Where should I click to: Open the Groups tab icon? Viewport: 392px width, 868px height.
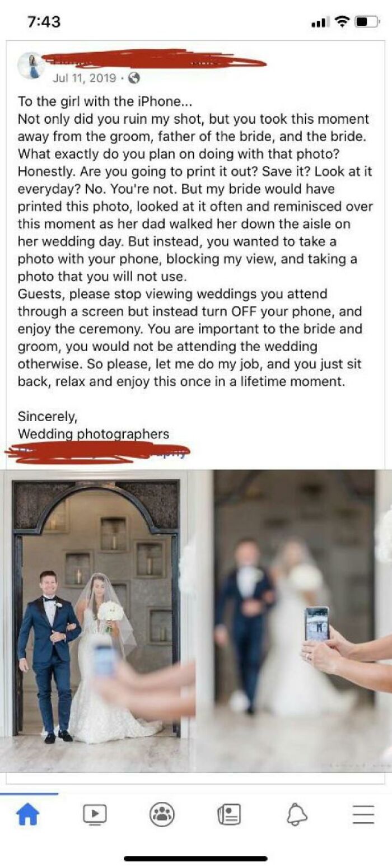point(162,814)
